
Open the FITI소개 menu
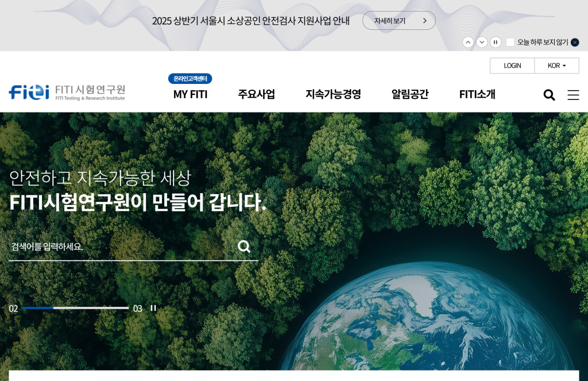click(x=477, y=94)
